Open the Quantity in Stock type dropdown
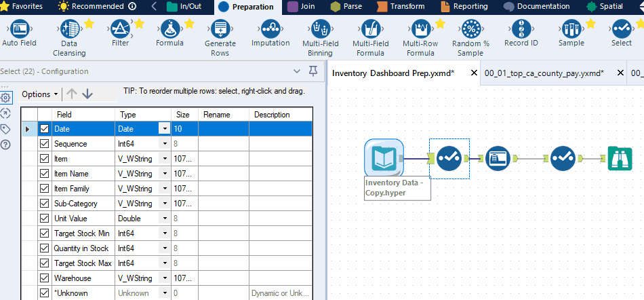Image resolution: width=644 pixels, height=300 pixels. pos(165,248)
